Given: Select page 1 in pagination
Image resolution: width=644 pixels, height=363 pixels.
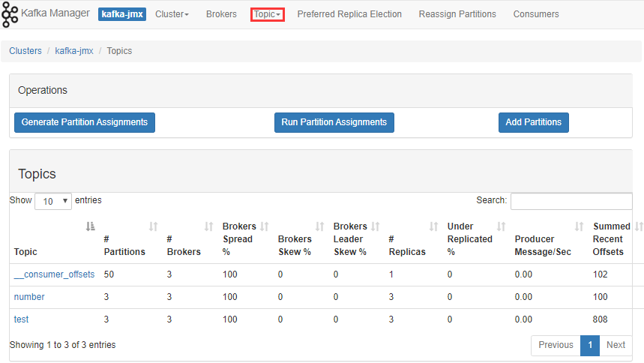Looking at the screenshot, I should pos(590,345).
